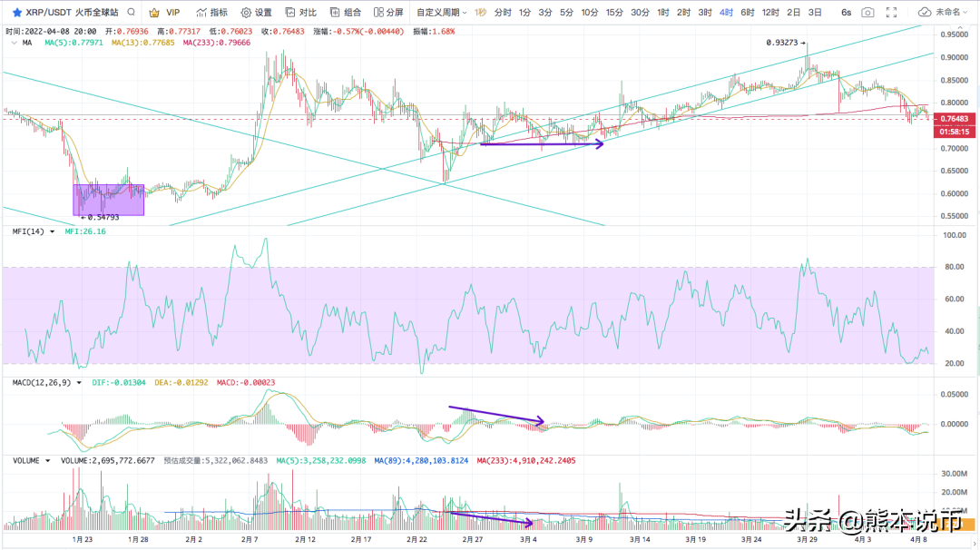Take a chart snapshot with camera icon
Viewport: 980px width, 550px height.
(868, 13)
